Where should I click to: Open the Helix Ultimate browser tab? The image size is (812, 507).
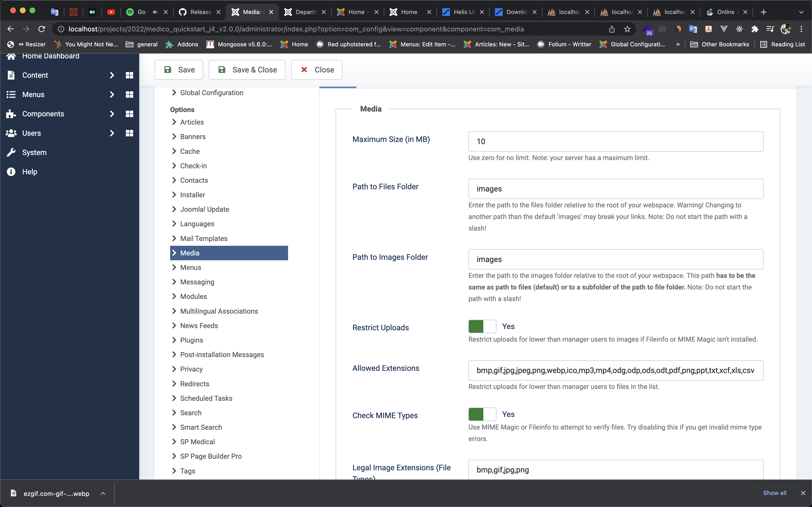[x=463, y=12]
